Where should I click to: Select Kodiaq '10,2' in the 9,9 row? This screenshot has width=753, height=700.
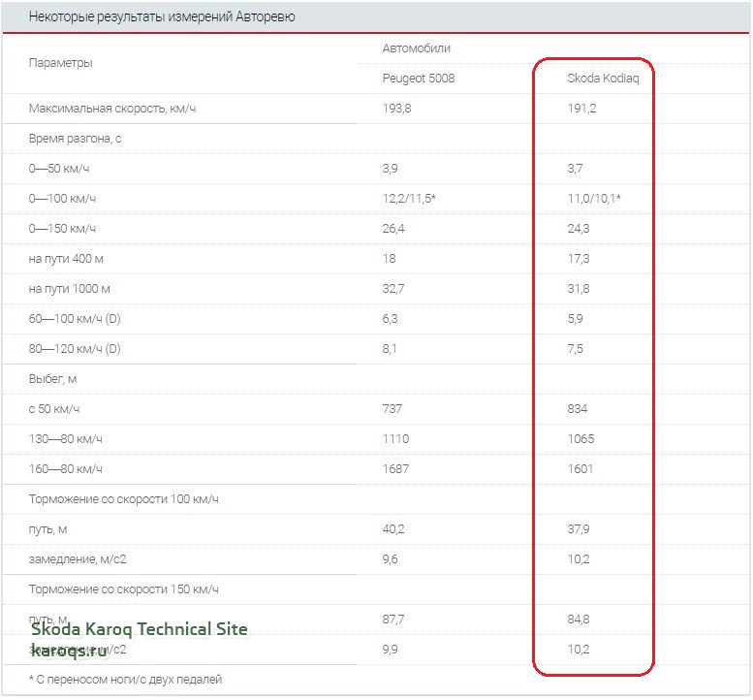click(x=579, y=650)
